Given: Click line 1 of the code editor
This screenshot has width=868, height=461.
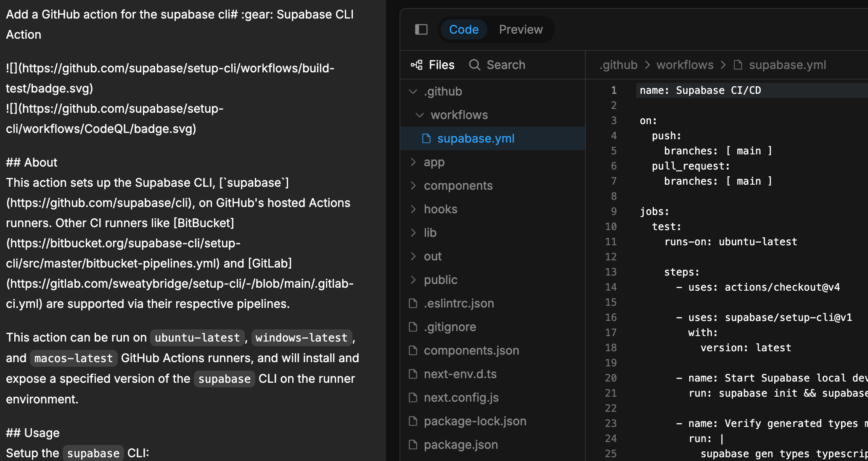Looking at the screenshot, I should coord(700,90).
